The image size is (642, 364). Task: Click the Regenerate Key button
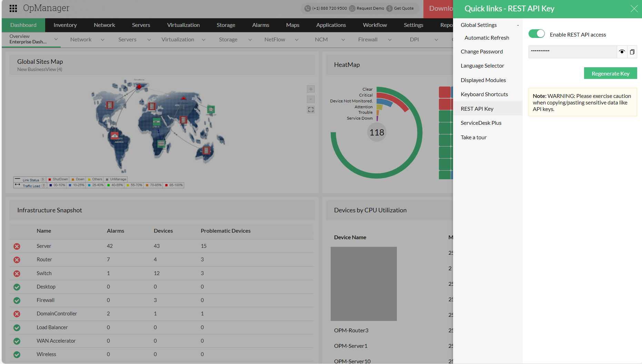[610, 73]
